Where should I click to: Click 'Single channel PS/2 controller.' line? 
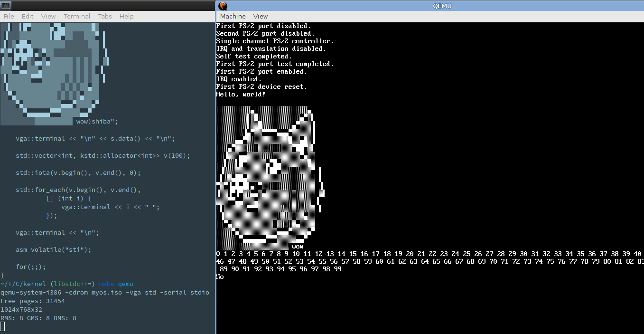[275, 41]
